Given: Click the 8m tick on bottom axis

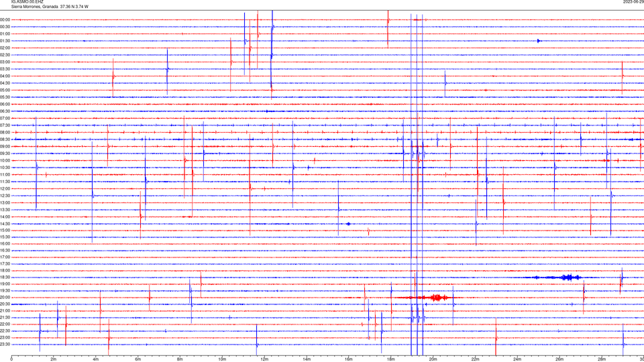Looking at the screenshot, I should tap(180, 359).
